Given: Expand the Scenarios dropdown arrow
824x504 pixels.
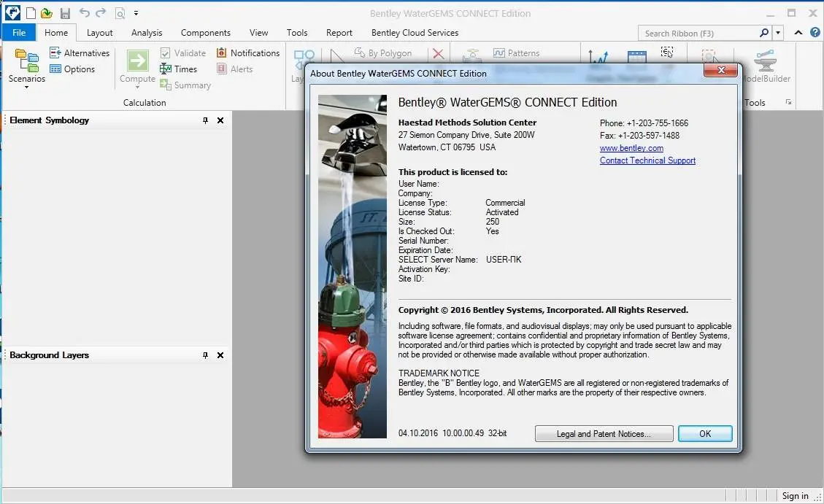Looking at the screenshot, I should pos(27,87).
